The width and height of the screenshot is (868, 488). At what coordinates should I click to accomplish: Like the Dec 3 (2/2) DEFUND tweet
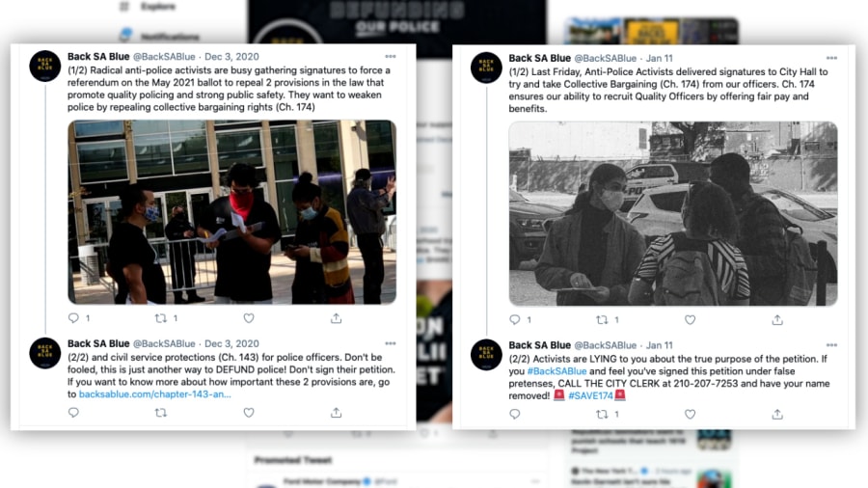[x=249, y=412]
